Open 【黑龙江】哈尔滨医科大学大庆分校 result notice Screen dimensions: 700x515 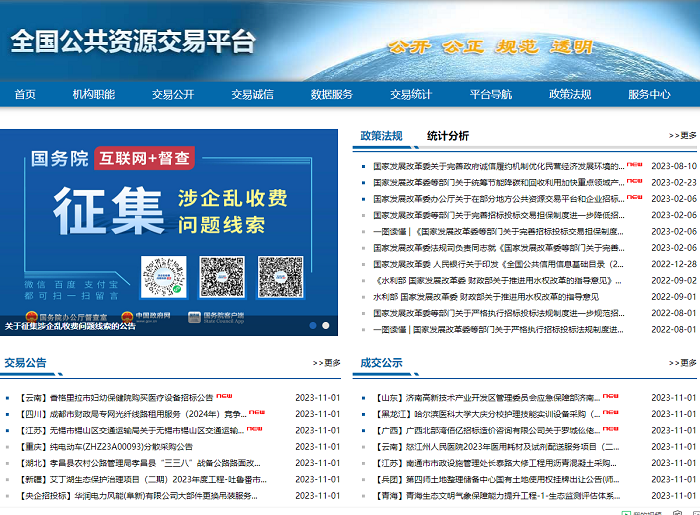click(x=487, y=414)
